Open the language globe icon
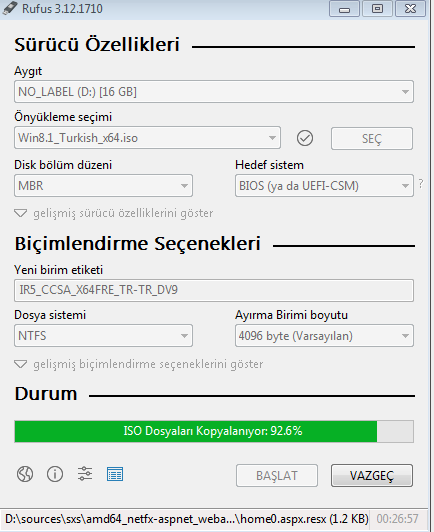Screen dimensions: 434x532 (x=25, y=474)
